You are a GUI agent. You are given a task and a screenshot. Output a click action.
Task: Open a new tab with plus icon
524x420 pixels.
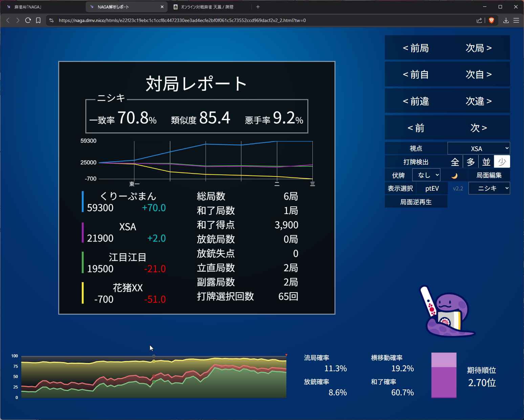tap(258, 7)
